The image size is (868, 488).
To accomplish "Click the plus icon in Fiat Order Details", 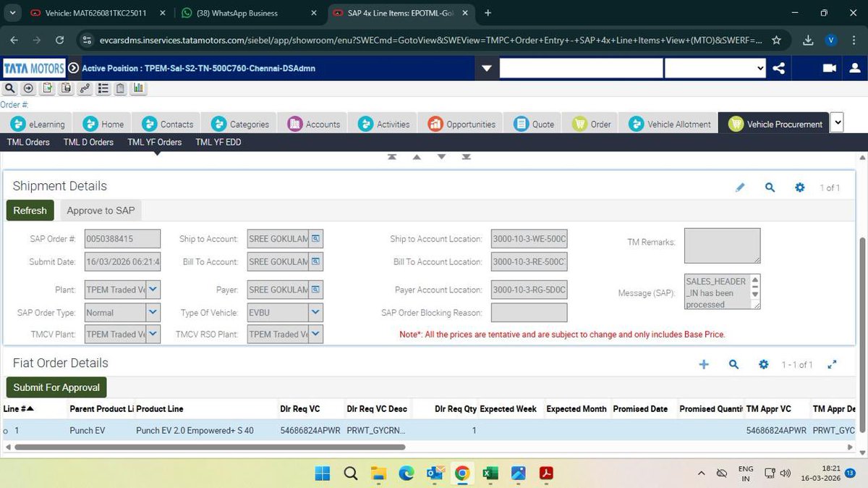I will click(x=704, y=364).
